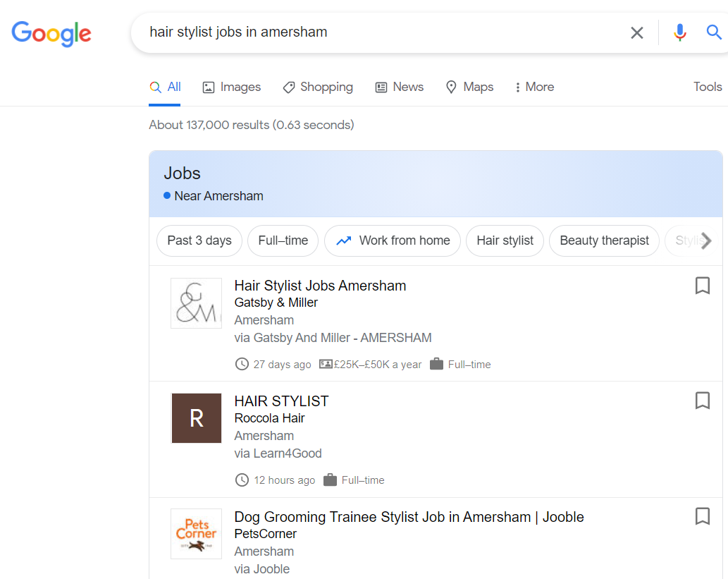Show more filter chips with arrow
The height and width of the screenshot is (579, 728).
tap(706, 240)
